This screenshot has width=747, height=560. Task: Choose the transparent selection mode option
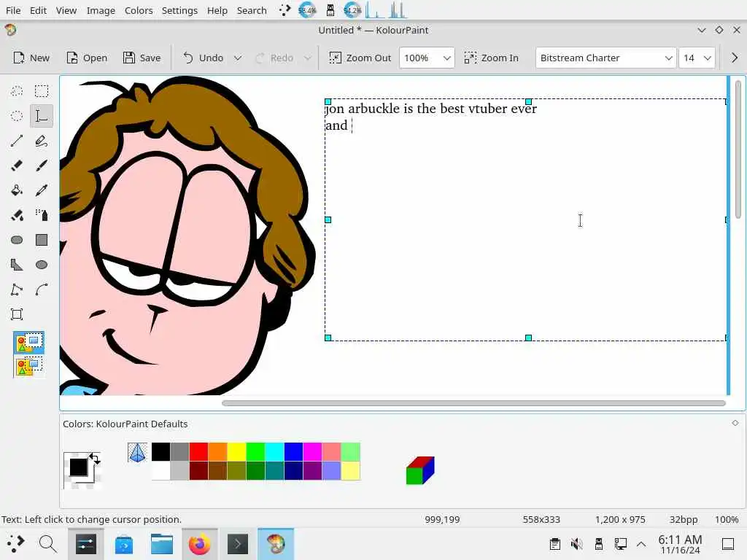[29, 367]
